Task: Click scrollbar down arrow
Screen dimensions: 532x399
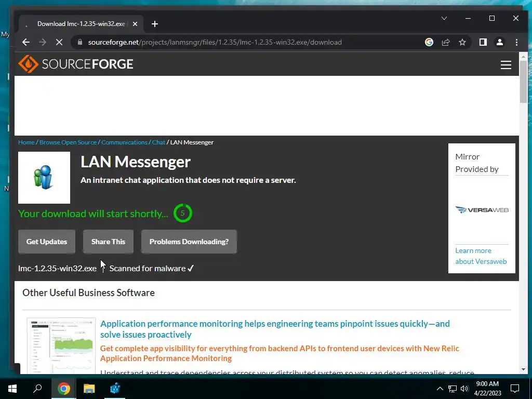Action: click(x=523, y=369)
